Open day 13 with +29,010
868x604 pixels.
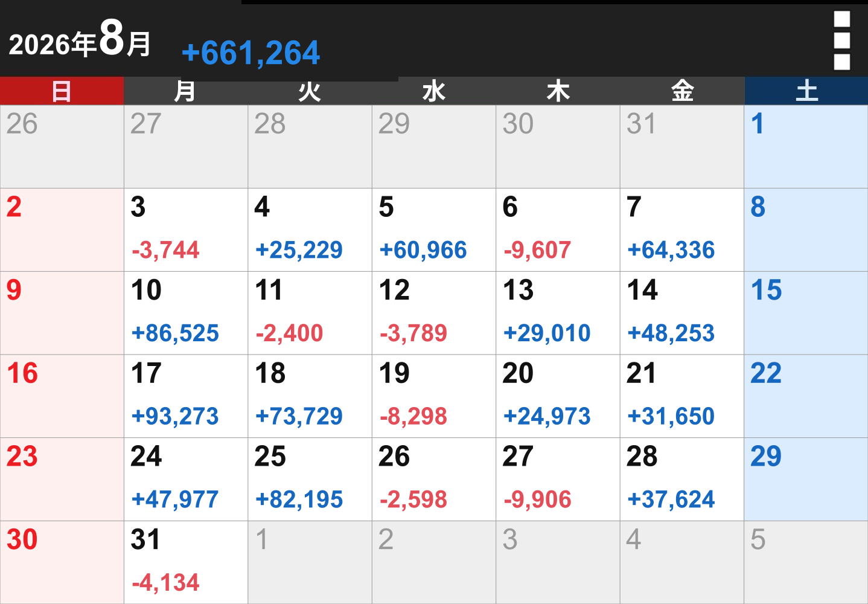point(558,313)
